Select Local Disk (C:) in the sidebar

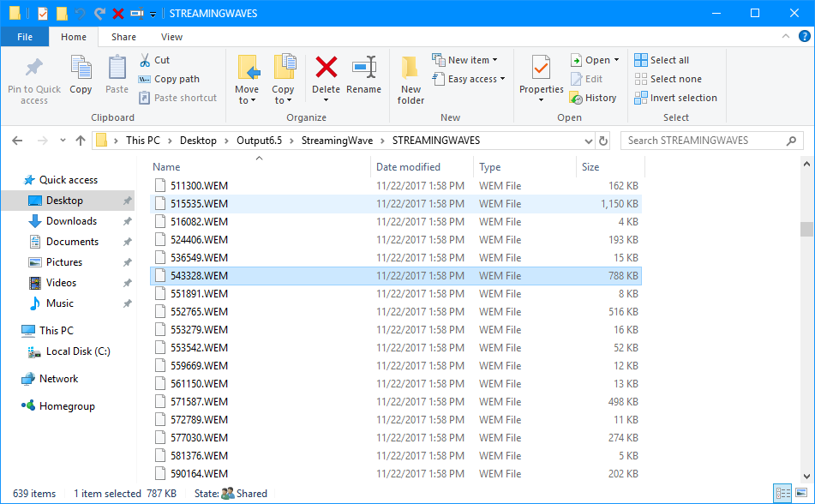[78, 351]
